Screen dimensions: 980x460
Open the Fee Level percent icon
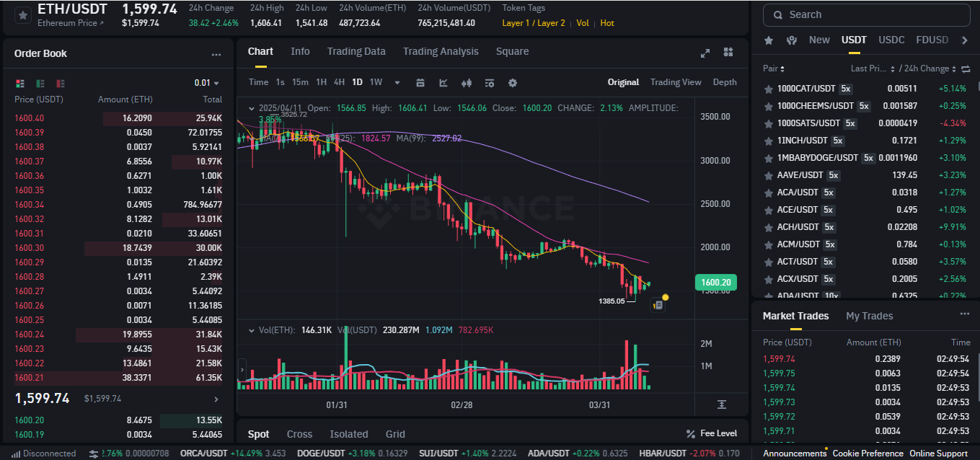click(691, 433)
